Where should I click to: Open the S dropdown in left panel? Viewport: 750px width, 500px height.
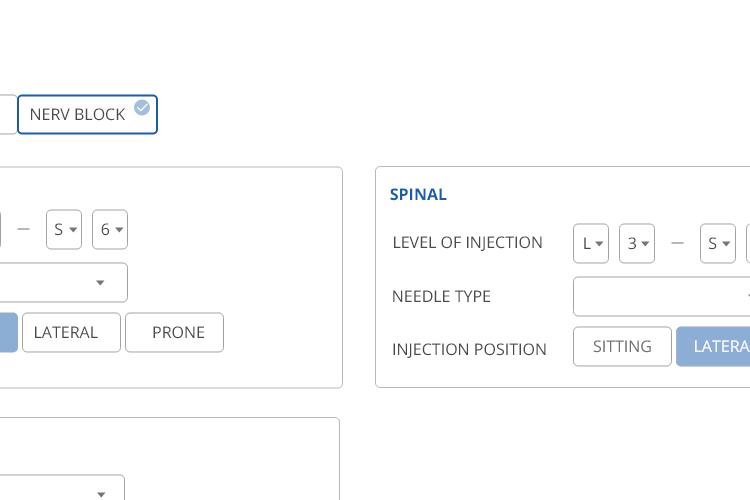pos(64,230)
